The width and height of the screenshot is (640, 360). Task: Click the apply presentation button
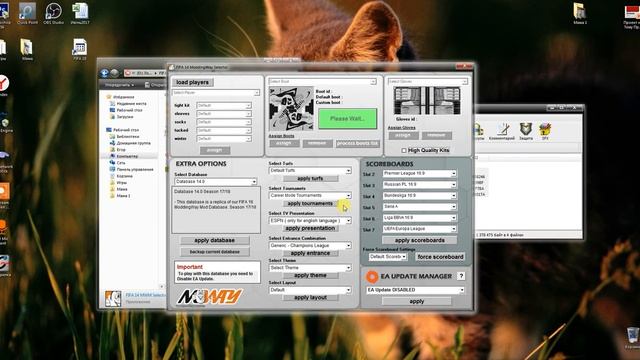[310, 228]
